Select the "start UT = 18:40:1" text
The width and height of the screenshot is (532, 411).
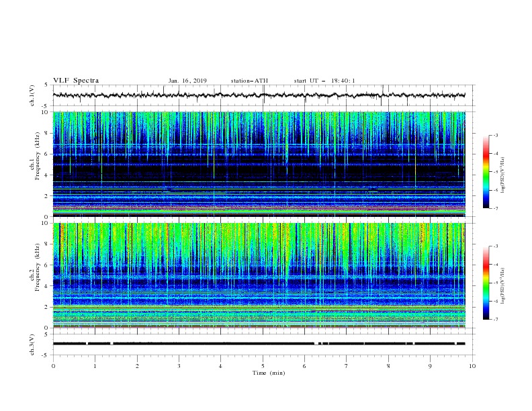click(324, 81)
